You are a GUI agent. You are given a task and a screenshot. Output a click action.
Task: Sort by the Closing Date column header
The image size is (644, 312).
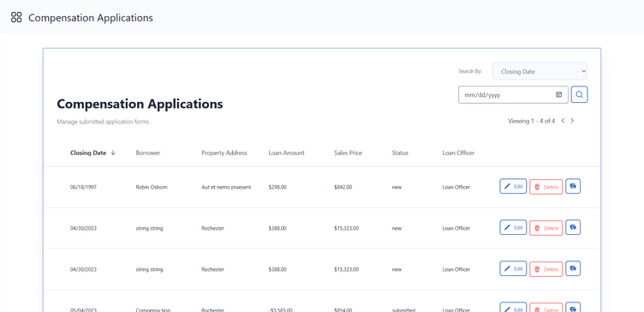click(x=88, y=153)
